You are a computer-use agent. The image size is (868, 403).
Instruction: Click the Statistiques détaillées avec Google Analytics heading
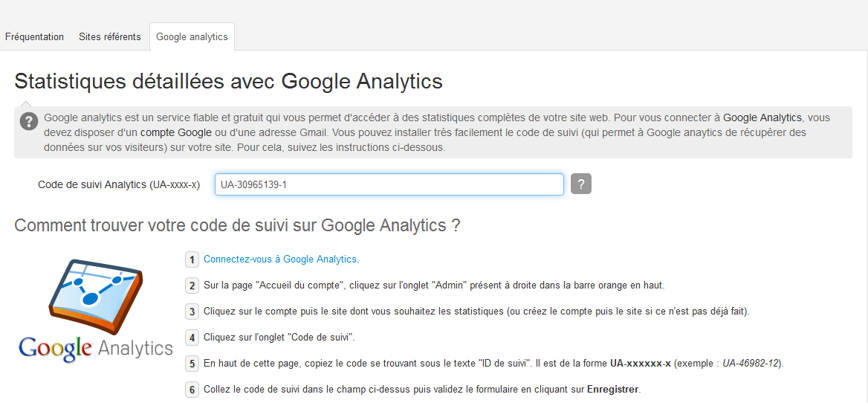point(229,81)
